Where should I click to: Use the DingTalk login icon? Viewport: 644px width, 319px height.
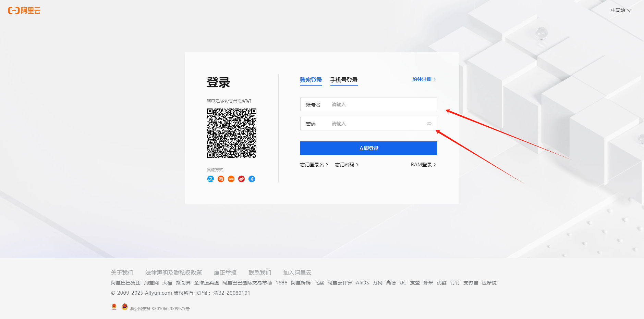click(x=252, y=179)
